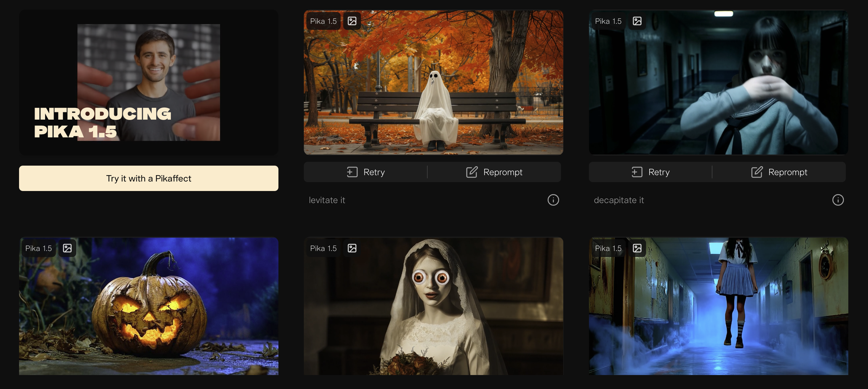
Task: Open the ghost on park bench video
Action: click(433, 82)
